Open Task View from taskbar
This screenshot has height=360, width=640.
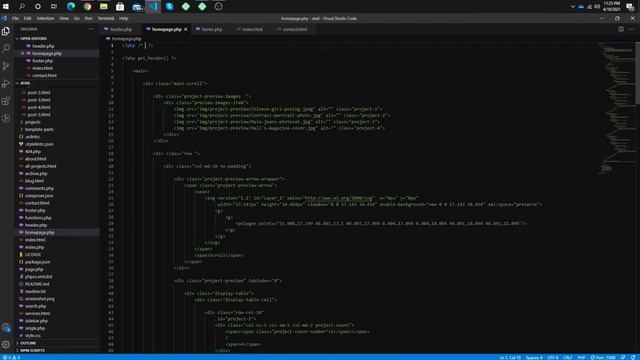tap(53, 7)
